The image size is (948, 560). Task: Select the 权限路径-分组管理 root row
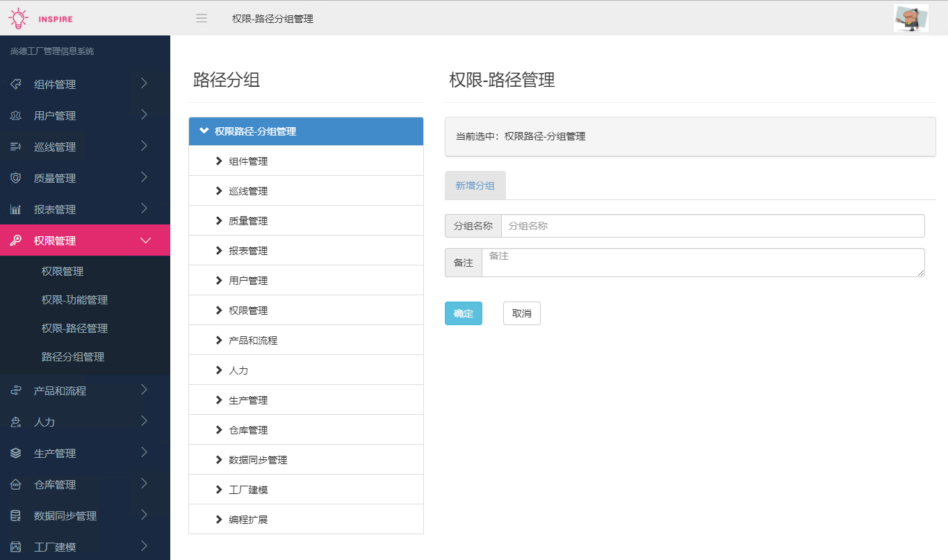tap(306, 131)
